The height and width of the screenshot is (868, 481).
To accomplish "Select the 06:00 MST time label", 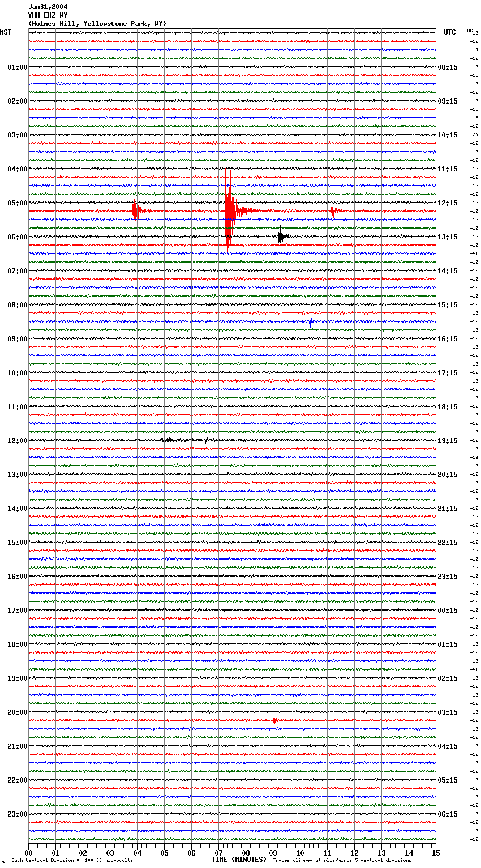I will [18, 237].
